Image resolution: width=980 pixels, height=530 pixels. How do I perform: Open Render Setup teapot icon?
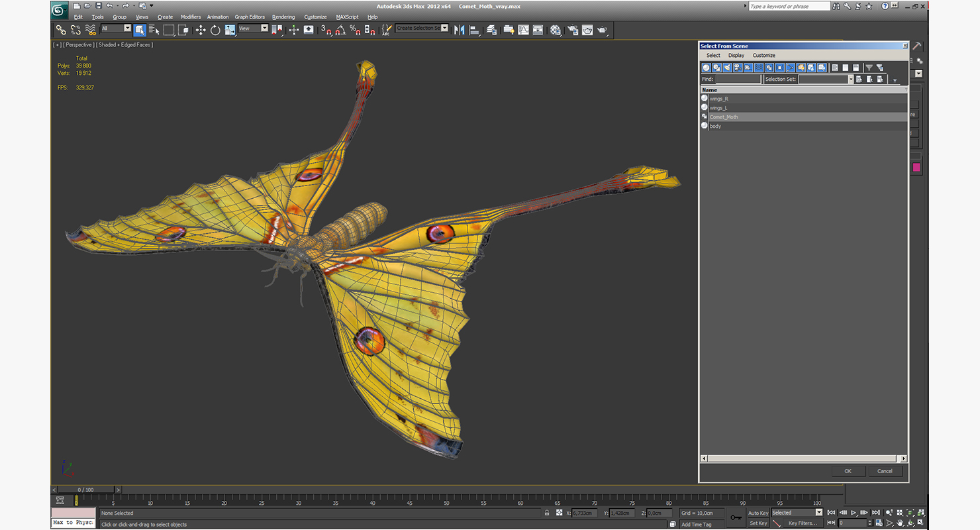[573, 30]
